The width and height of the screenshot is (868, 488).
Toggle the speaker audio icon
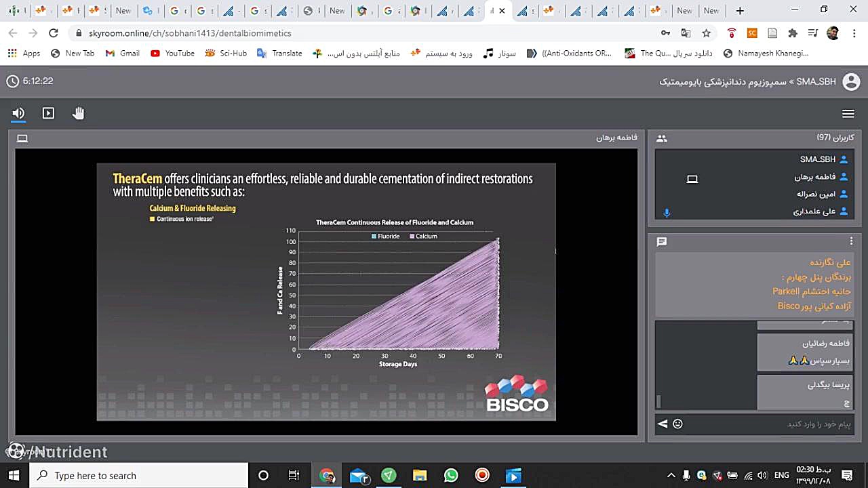[18, 113]
